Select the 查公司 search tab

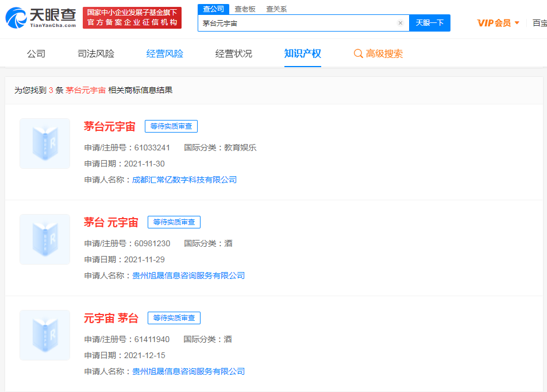[x=213, y=9]
